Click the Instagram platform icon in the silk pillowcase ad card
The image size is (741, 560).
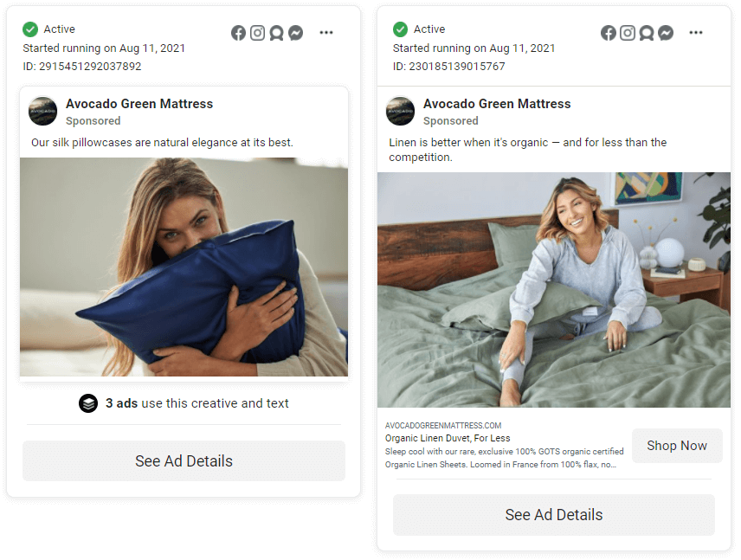pos(257,33)
